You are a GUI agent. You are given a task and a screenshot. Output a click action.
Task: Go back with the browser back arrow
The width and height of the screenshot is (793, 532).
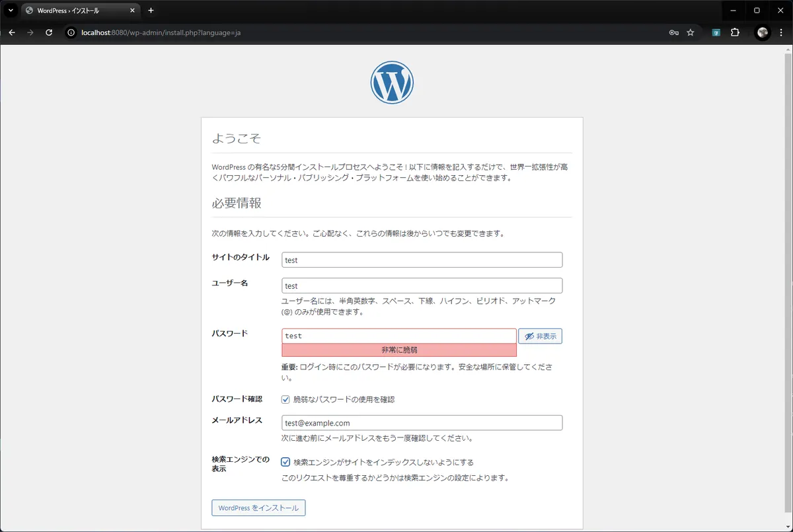[11, 32]
